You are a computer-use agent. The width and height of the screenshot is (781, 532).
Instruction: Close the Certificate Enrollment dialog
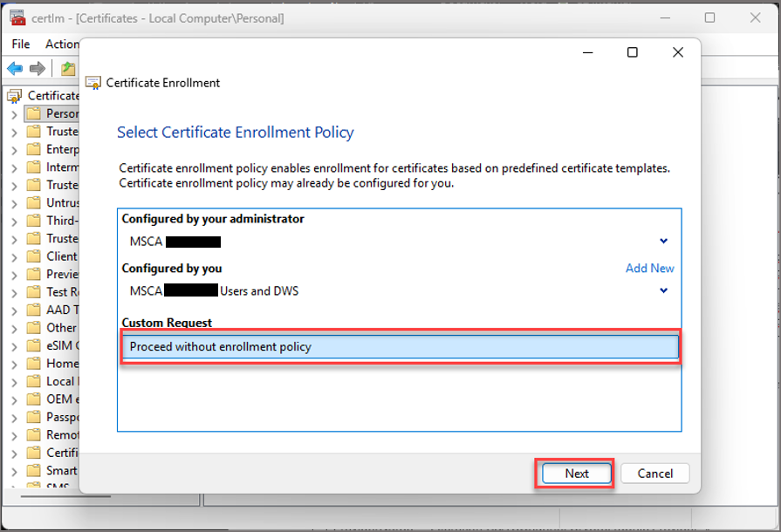pos(677,52)
